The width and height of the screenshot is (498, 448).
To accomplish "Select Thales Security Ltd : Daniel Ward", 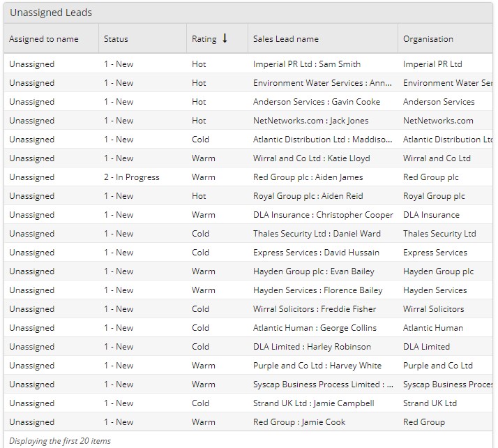I will click(317, 234).
